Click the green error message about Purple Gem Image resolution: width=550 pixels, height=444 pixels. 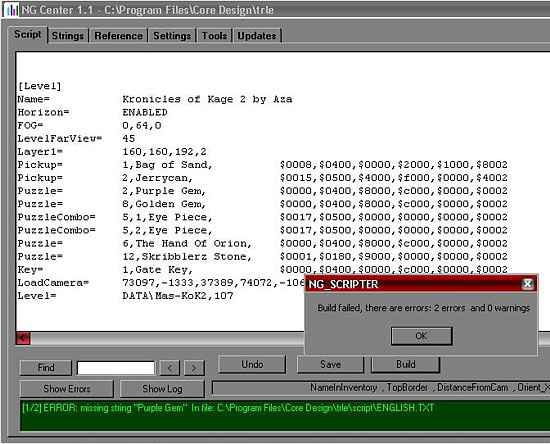pos(228,408)
